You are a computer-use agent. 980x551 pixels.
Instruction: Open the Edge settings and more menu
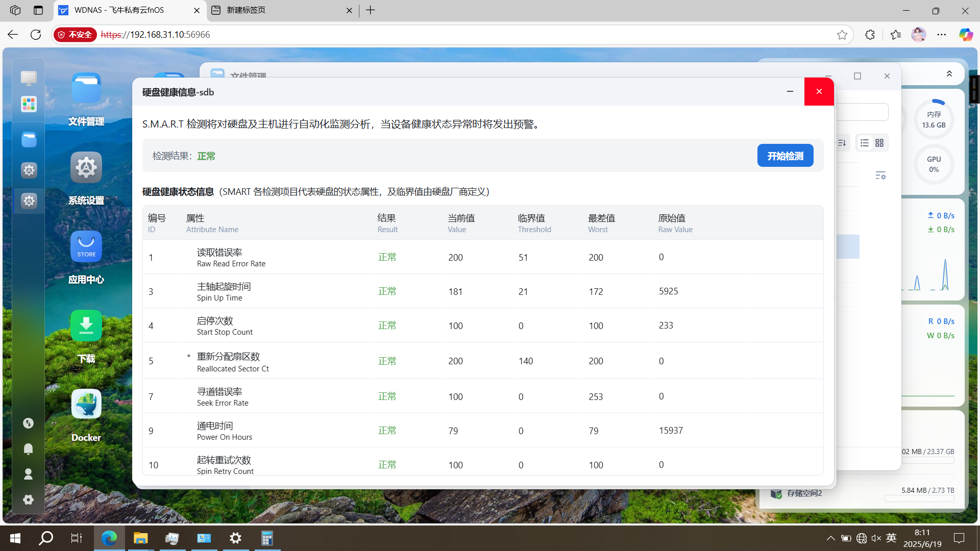[942, 35]
